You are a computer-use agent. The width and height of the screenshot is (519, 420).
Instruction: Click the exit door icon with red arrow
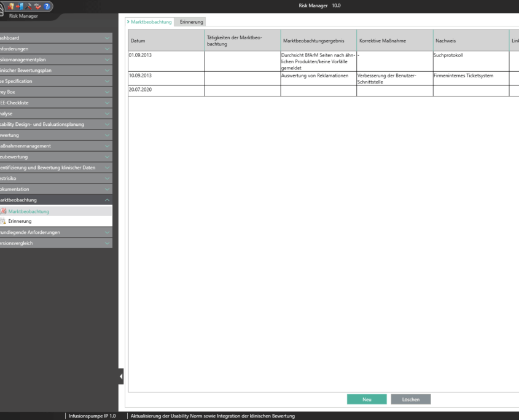coord(20,6)
